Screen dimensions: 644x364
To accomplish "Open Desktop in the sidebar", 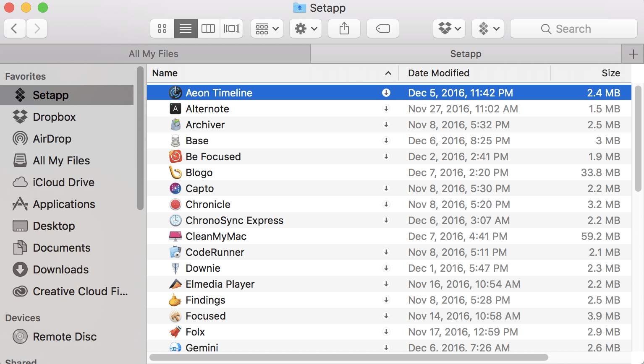I will point(67,226).
